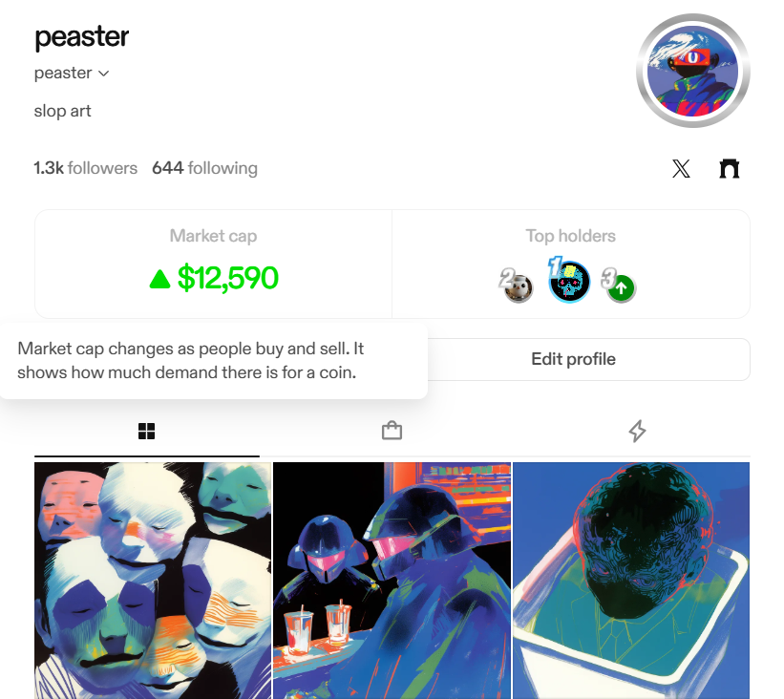Open the helmeted figures with drinks artwork
The height and width of the screenshot is (699, 784).
392,581
